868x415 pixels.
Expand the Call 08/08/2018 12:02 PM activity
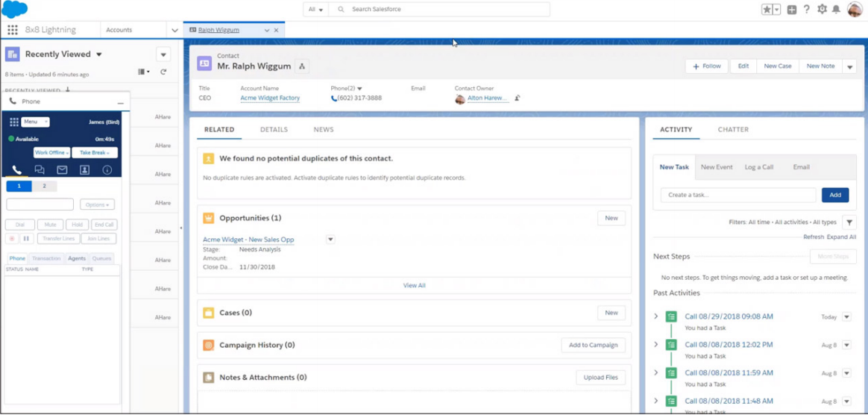pos(656,345)
